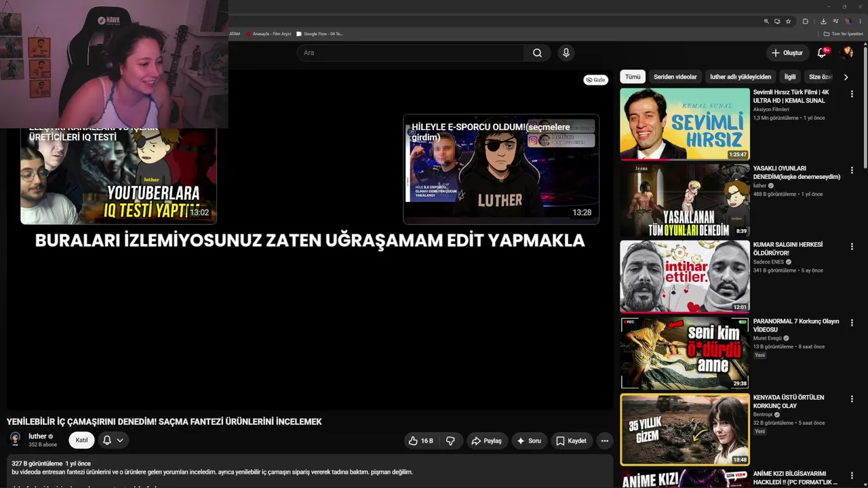This screenshot has height=488, width=868.
Task: Click the Paylaş share button
Action: click(x=486, y=441)
